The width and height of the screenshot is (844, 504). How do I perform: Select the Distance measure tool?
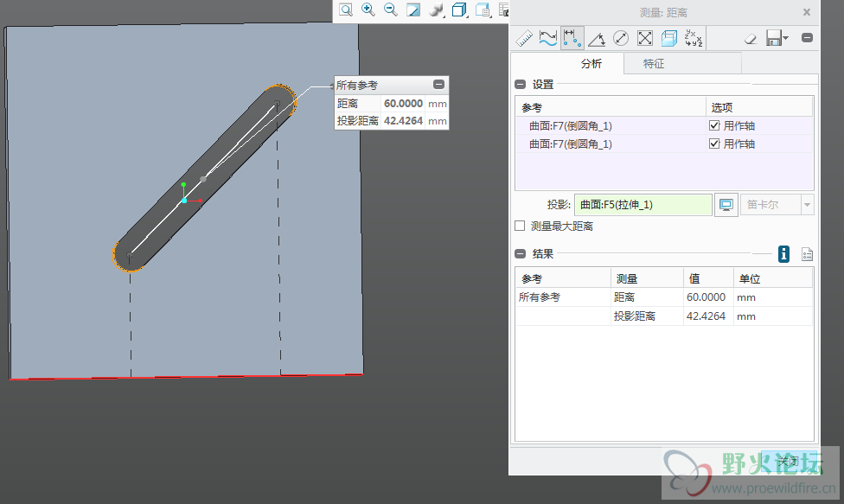point(572,38)
